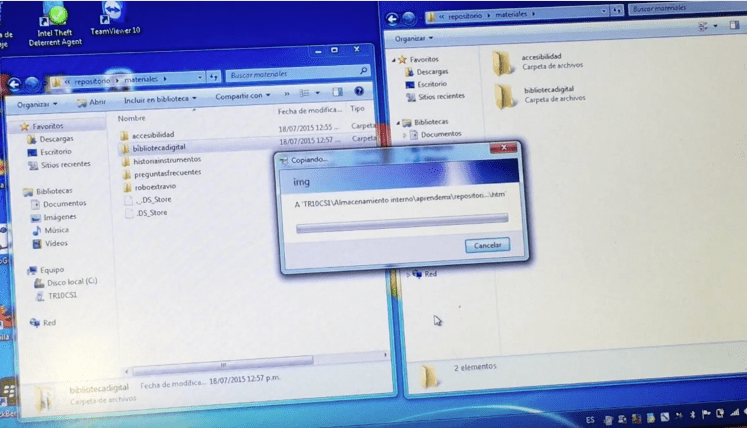Toggle preview pane in left window
Image resolution: width=747 pixels, height=428 pixels.
click(x=337, y=92)
